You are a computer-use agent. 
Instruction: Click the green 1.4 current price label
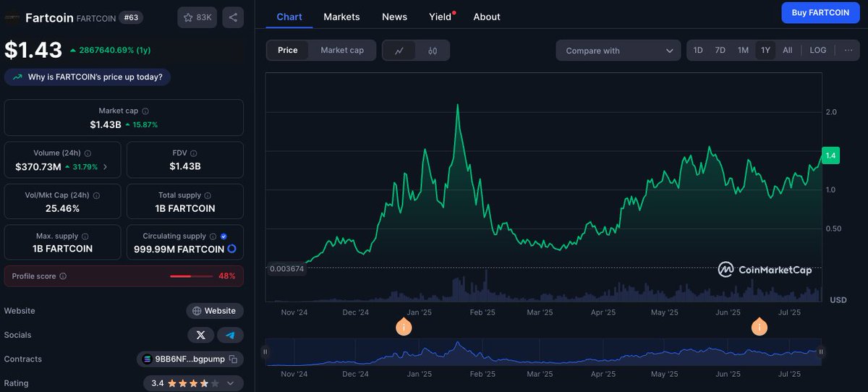[830, 155]
